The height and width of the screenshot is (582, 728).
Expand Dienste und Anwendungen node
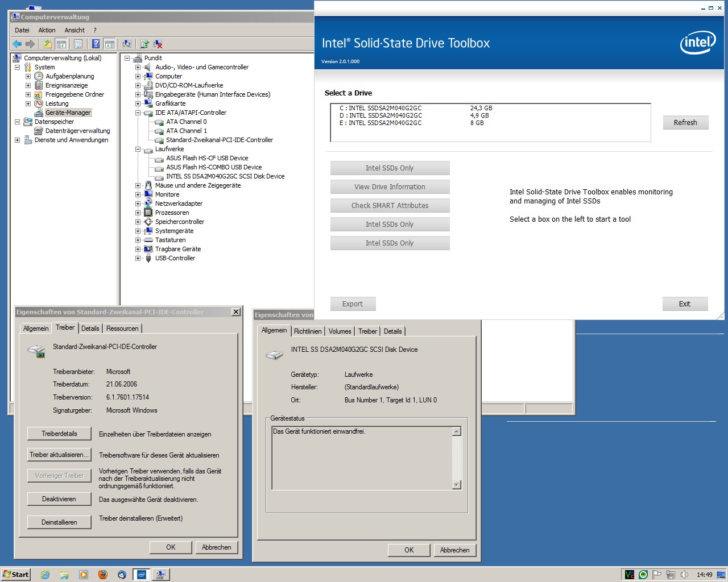pyautogui.click(x=17, y=140)
